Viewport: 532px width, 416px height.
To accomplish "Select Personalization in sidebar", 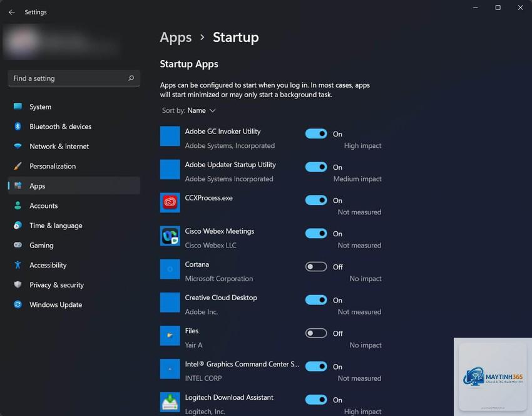I will coord(74,166).
